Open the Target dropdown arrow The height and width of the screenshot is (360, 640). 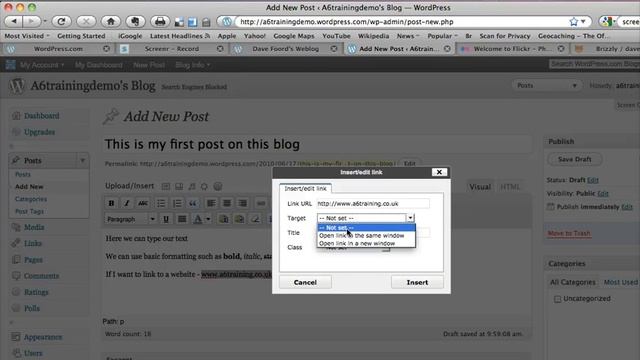(x=410, y=218)
